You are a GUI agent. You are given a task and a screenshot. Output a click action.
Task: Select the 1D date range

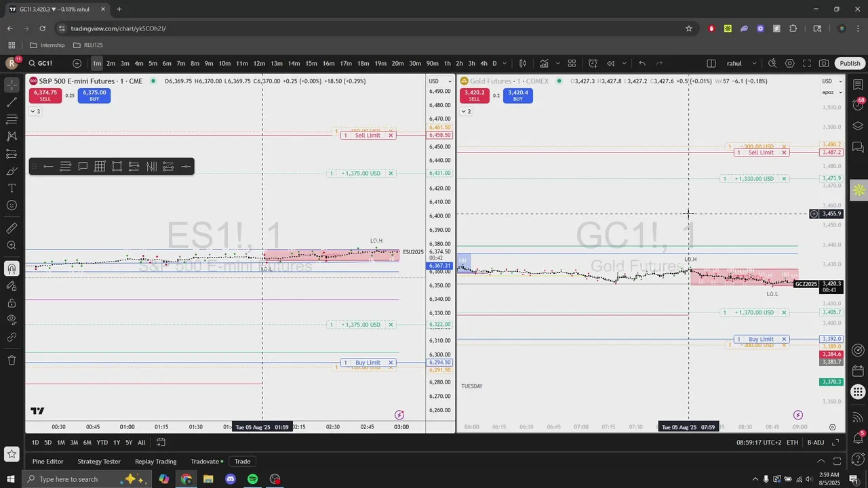point(35,443)
